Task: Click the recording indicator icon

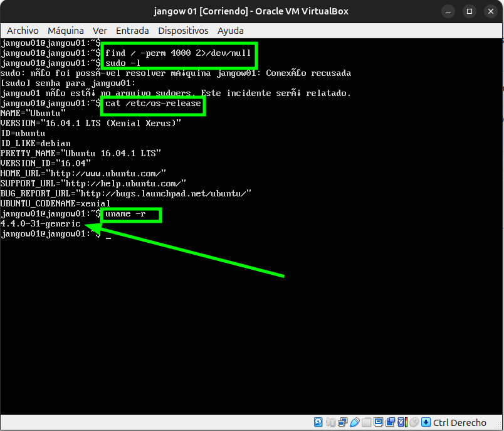Action: point(390,422)
